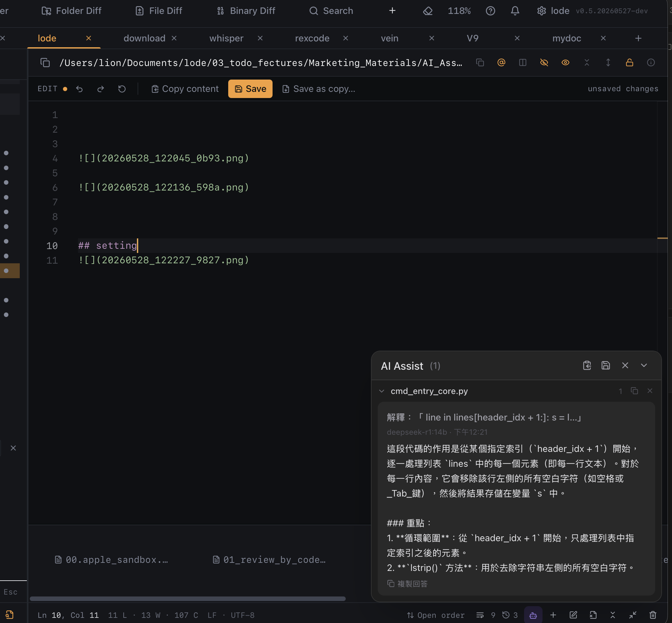Switch to the whisper tab
Image resolution: width=672 pixels, height=623 pixels.
point(226,38)
